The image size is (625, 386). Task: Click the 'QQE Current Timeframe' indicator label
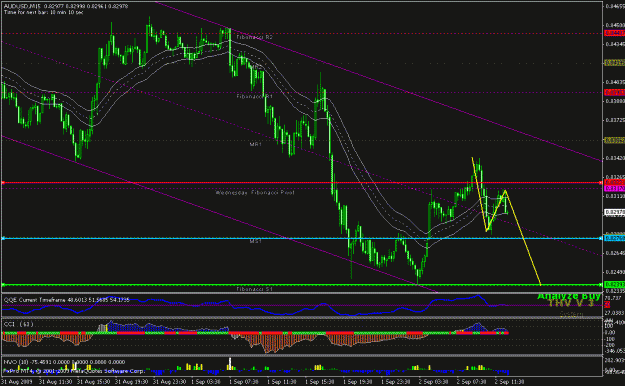(x=67, y=299)
